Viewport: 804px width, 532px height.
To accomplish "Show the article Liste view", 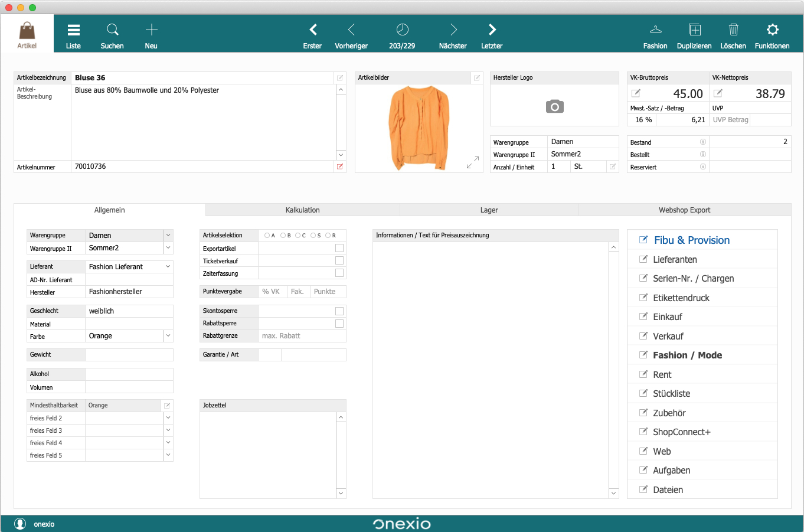I will coord(73,35).
